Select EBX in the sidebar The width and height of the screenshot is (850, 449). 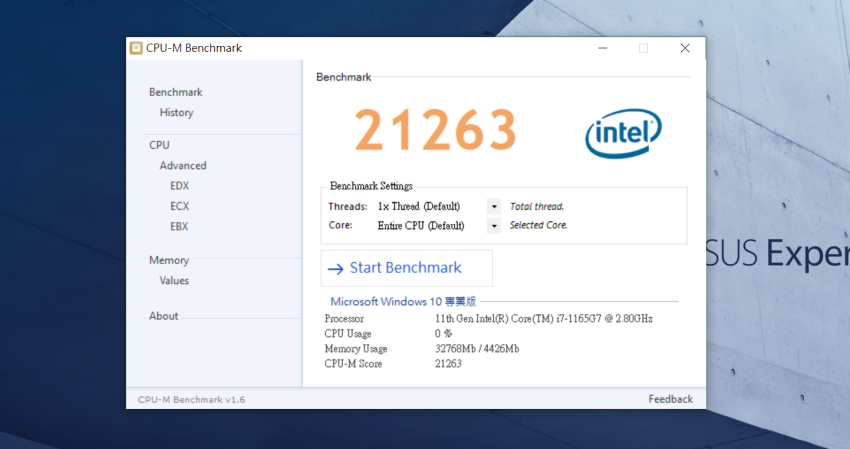point(179,227)
